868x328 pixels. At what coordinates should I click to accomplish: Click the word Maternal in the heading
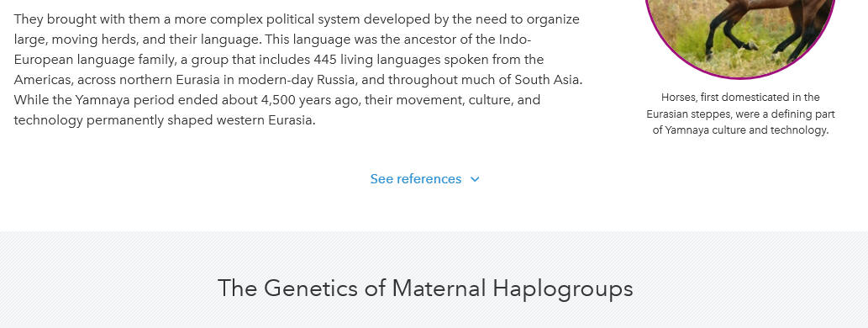point(439,288)
